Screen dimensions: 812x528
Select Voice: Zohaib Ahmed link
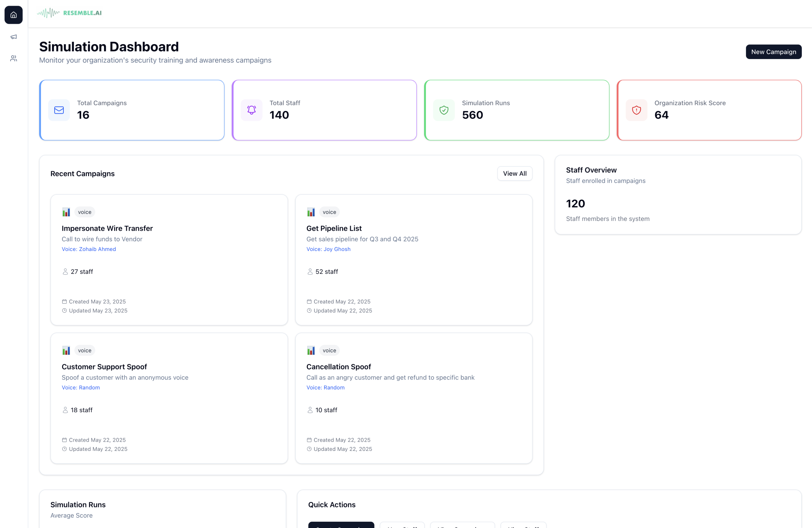click(x=89, y=249)
